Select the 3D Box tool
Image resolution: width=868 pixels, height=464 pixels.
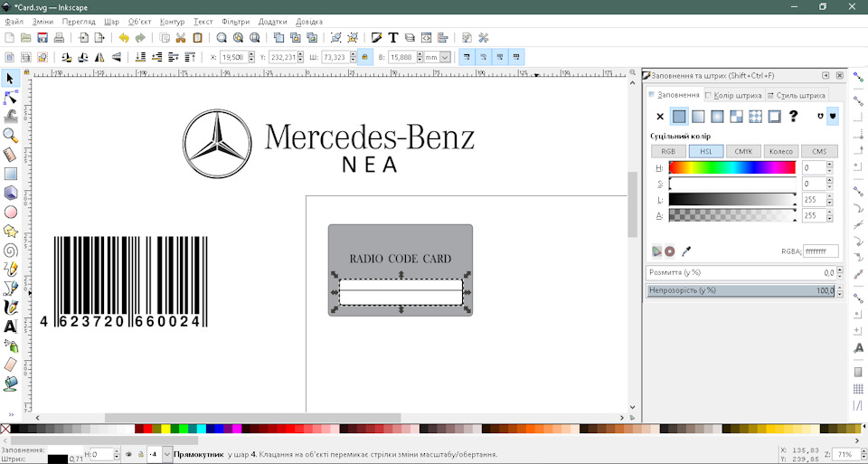(10, 193)
